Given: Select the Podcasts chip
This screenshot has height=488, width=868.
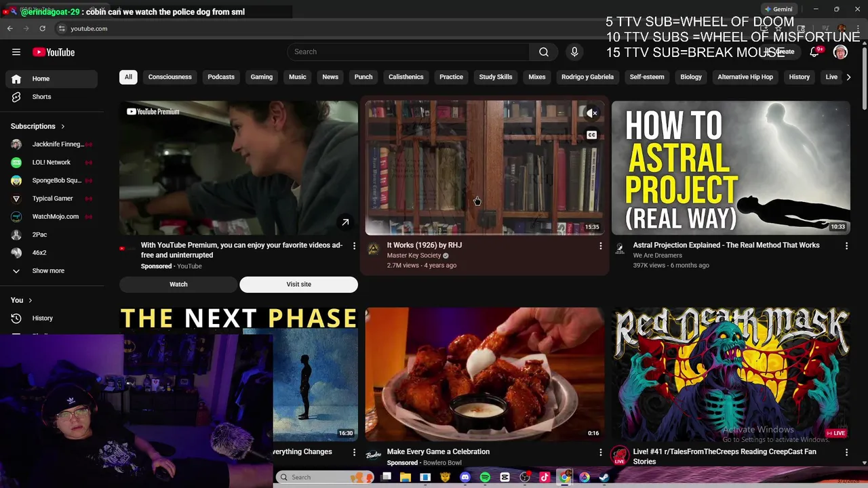Looking at the screenshot, I should (221, 77).
